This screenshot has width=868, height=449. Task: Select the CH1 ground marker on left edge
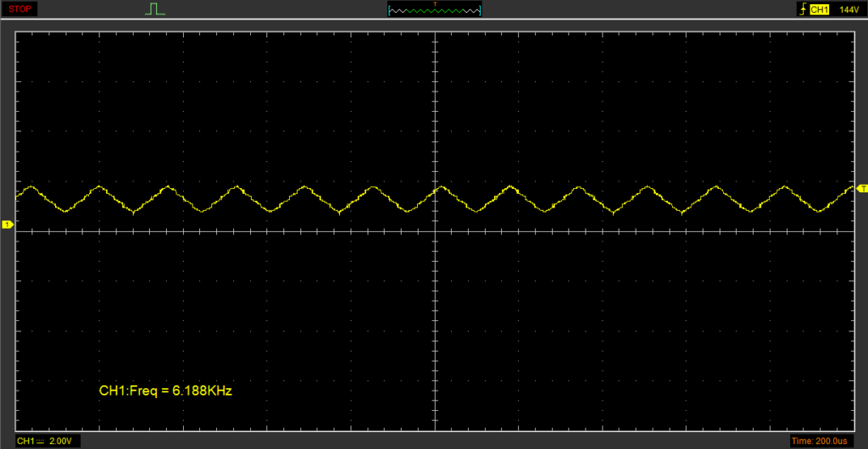7,224
